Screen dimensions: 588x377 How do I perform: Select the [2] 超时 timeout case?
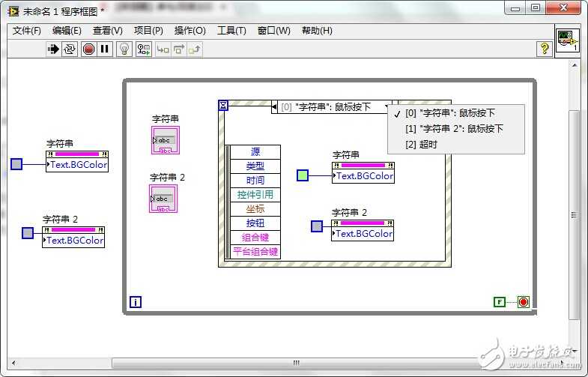point(456,145)
